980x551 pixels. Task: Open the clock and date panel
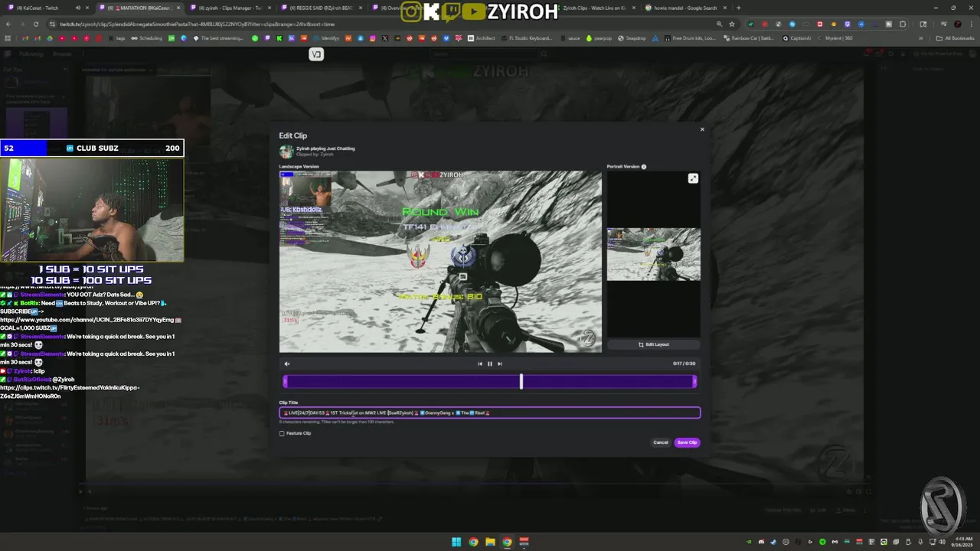(961, 542)
